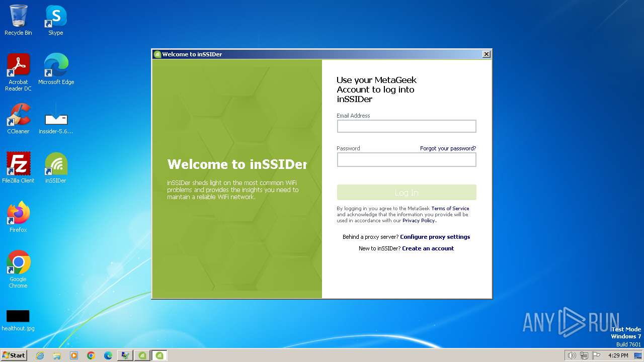Open the Windows Start menu
This screenshot has height=362, width=644.
click(x=14, y=355)
